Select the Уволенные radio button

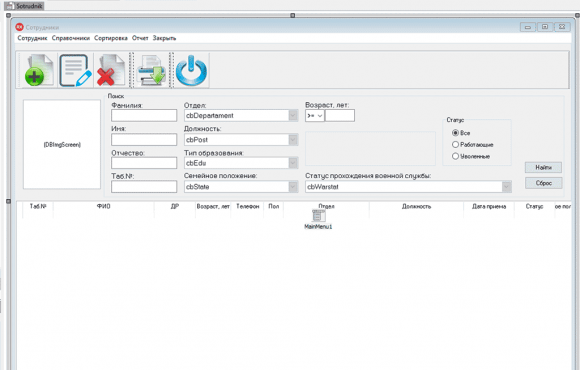455,156
